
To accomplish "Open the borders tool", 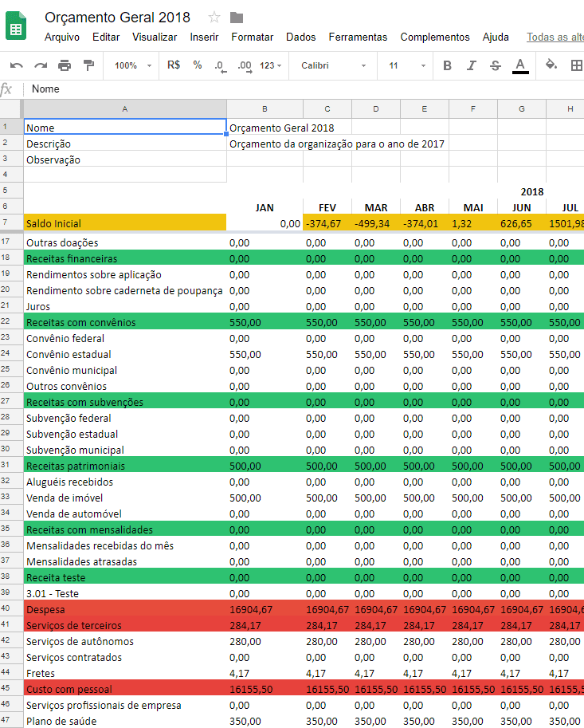I will pos(576,65).
